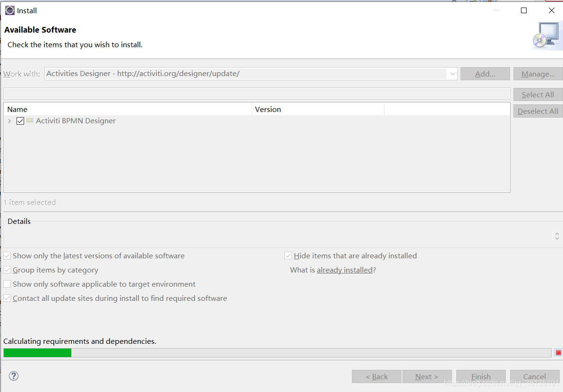Viewport: 563px width, 392px height.
Task: Cancel the install dialog
Action: point(535,376)
